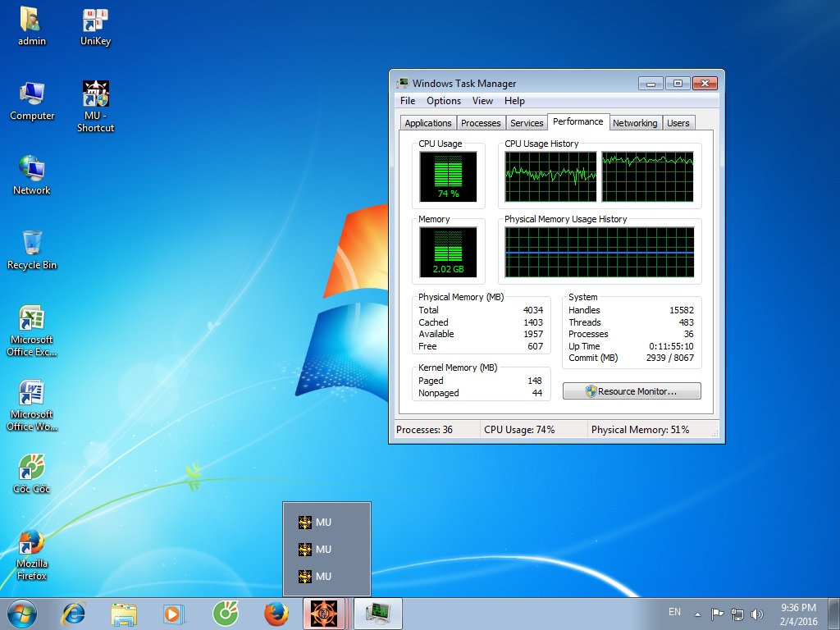The width and height of the screenshot is (840, 630).
Task: Click the Cached memory value "1403"
Action: tap(533, 322)
